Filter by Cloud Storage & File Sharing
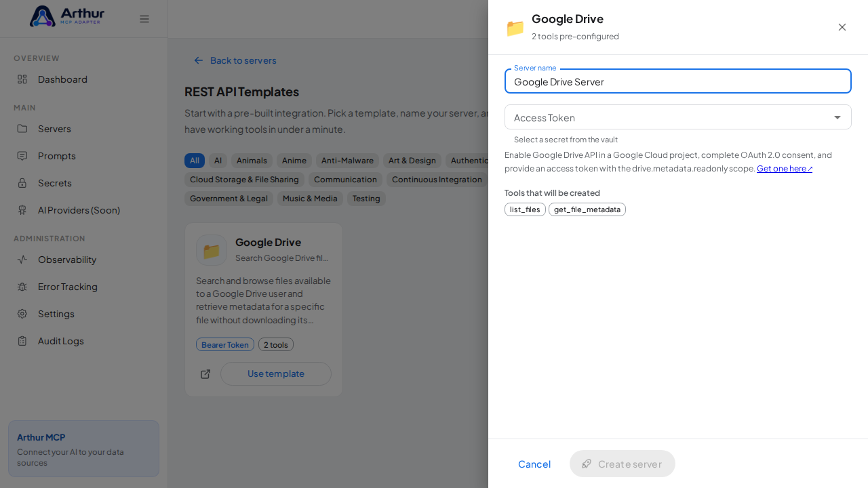The image size is (868, 488). tap(244, 180)
